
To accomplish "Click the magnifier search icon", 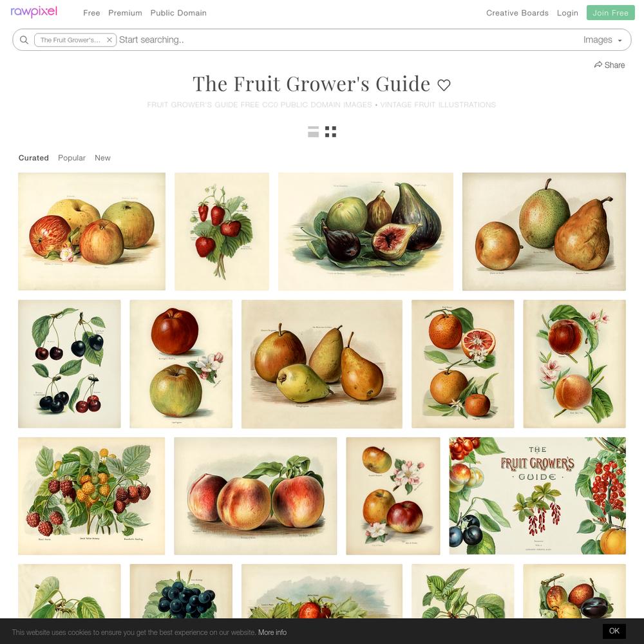I will point(24,40).
